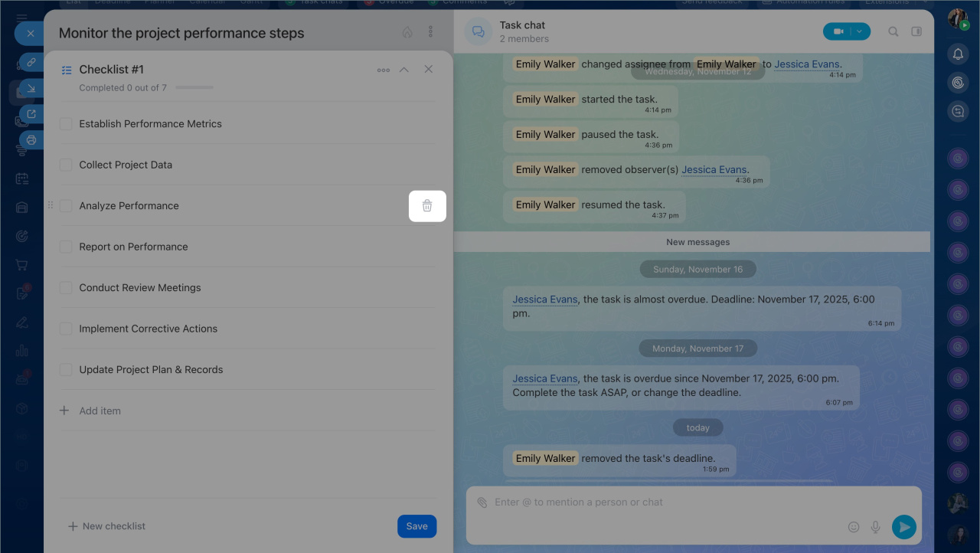Click the microphone icon in message box

(876, 527)
